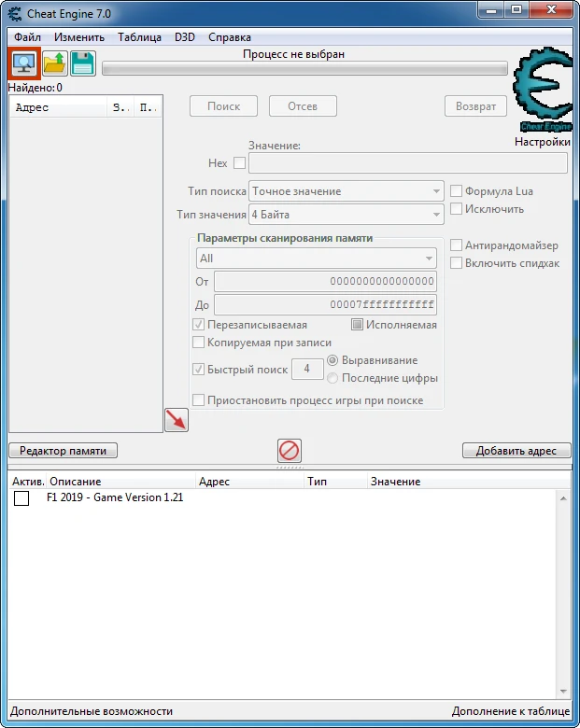Enable the Формула Lua checkbox
Image resolution: width=580 pixels, height=728 pixels.
point(456,190)
